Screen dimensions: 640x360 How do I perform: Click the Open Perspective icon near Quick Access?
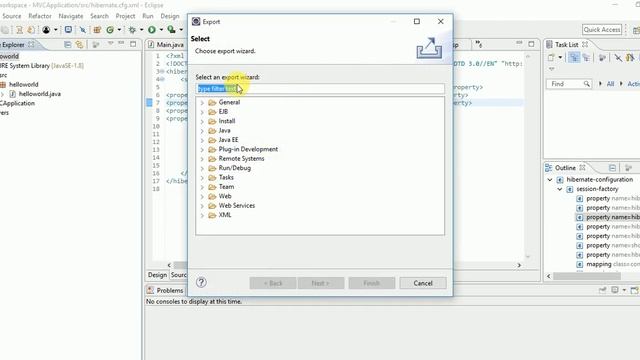tap(636, 30)
